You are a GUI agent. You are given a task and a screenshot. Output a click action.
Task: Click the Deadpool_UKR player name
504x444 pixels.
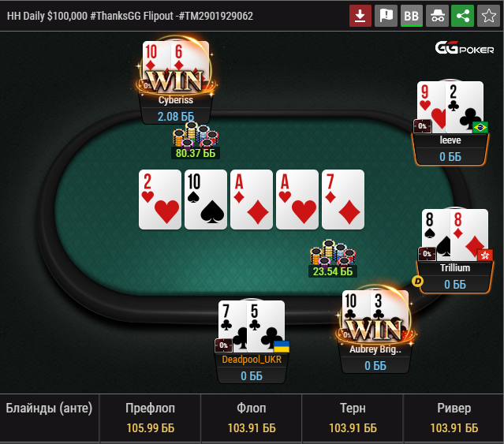pyautogui.click(x=252, y=359)
